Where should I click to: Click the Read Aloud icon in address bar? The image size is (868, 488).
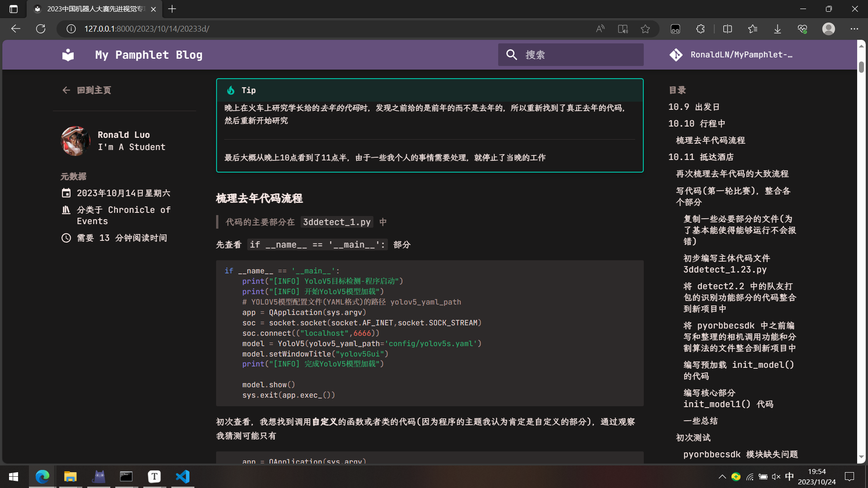(x=600, y=29)
